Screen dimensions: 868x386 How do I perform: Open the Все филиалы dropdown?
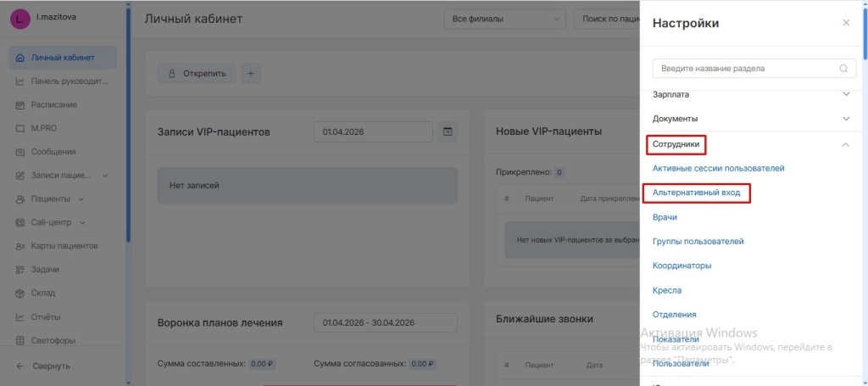point(504,19)
